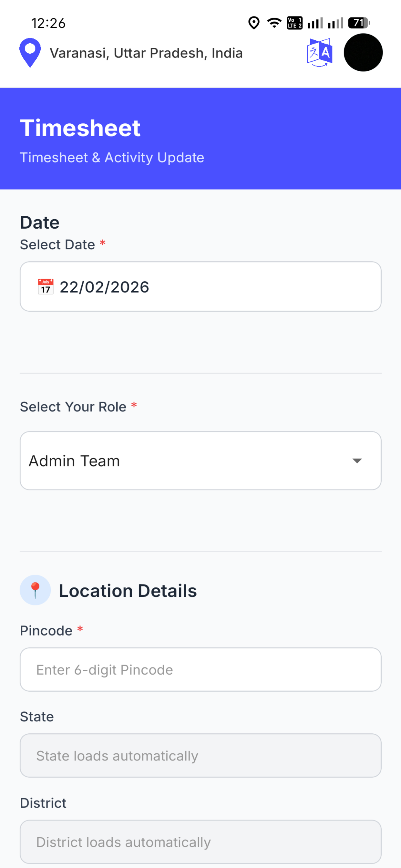Click the Enter 6-digit Pincode field
Image resolution: width=401 pixels, height=868 pixels.
point(200,669)
